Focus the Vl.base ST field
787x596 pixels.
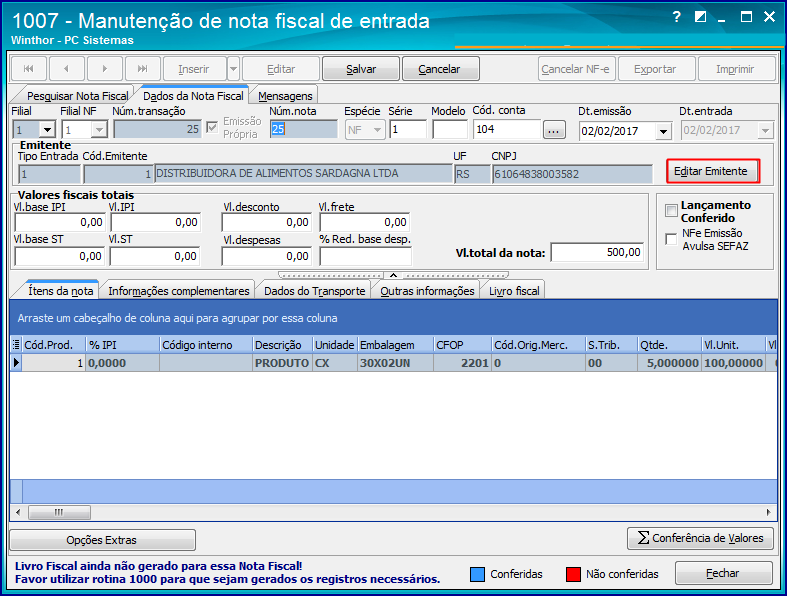59,256
